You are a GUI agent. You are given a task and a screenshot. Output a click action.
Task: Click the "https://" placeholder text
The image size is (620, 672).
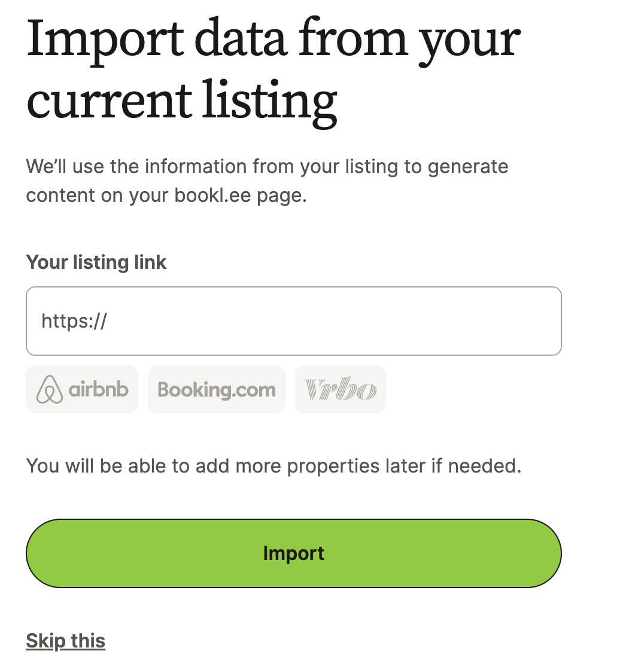coord(74,321)
